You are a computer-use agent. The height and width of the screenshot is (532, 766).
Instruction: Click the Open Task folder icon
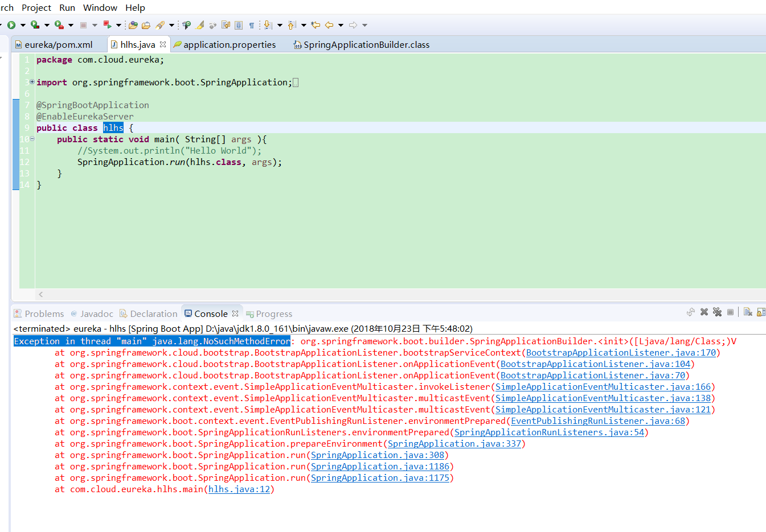click(x=146, y=25)
